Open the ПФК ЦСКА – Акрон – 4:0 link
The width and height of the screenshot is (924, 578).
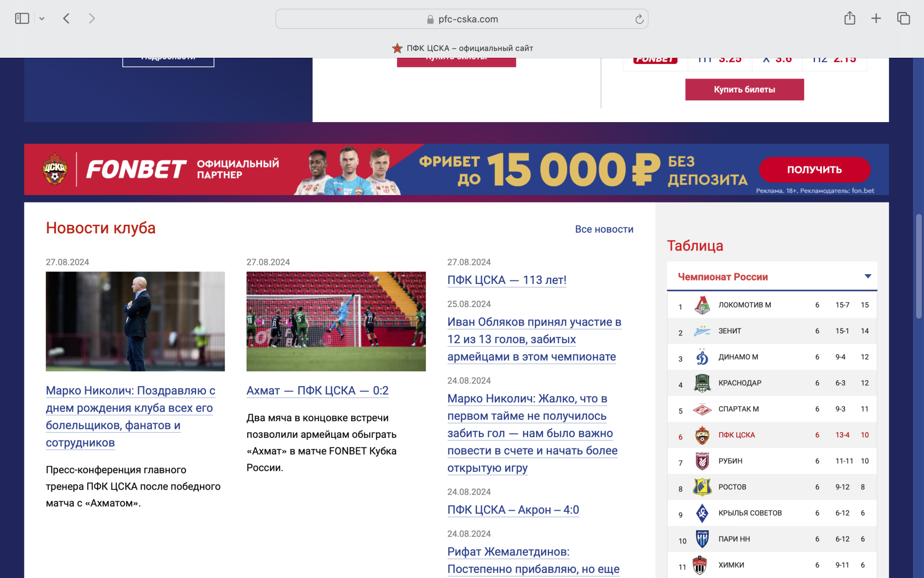point(513,510)
